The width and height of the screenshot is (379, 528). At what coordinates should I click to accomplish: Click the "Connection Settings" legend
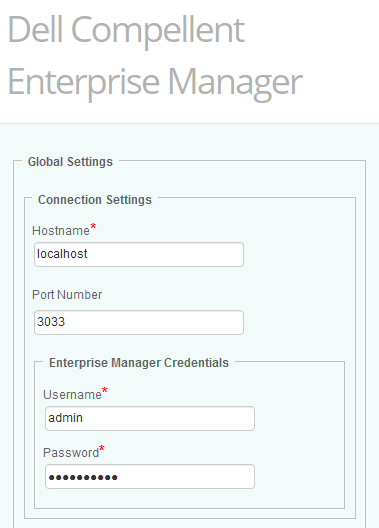[x=95, y=200]
